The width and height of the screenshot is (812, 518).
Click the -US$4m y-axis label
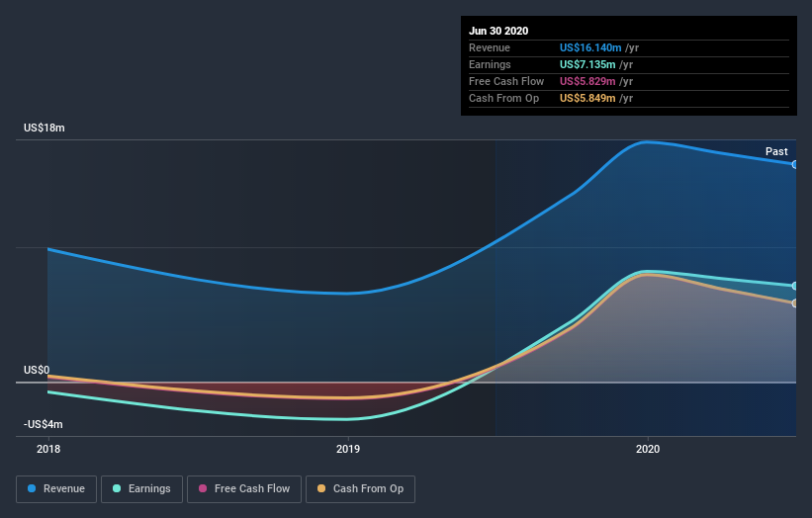click(x=43, y=424)
